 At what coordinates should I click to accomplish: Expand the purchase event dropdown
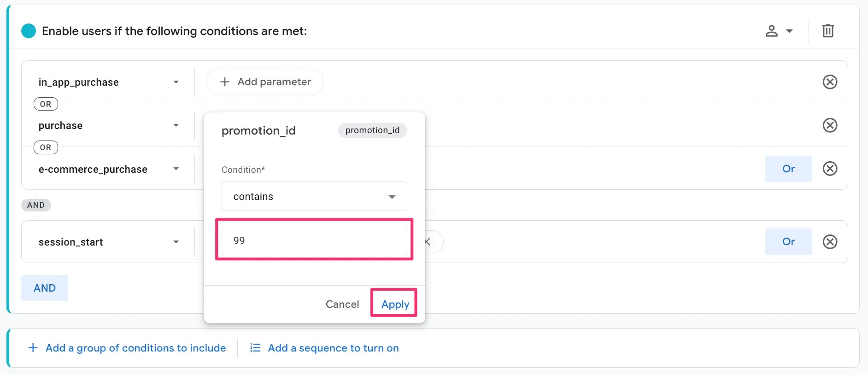(x=176, y=125)
